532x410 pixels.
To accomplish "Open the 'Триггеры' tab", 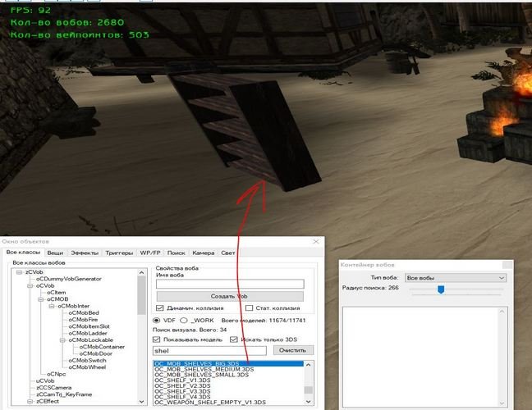I will [120, 253].
